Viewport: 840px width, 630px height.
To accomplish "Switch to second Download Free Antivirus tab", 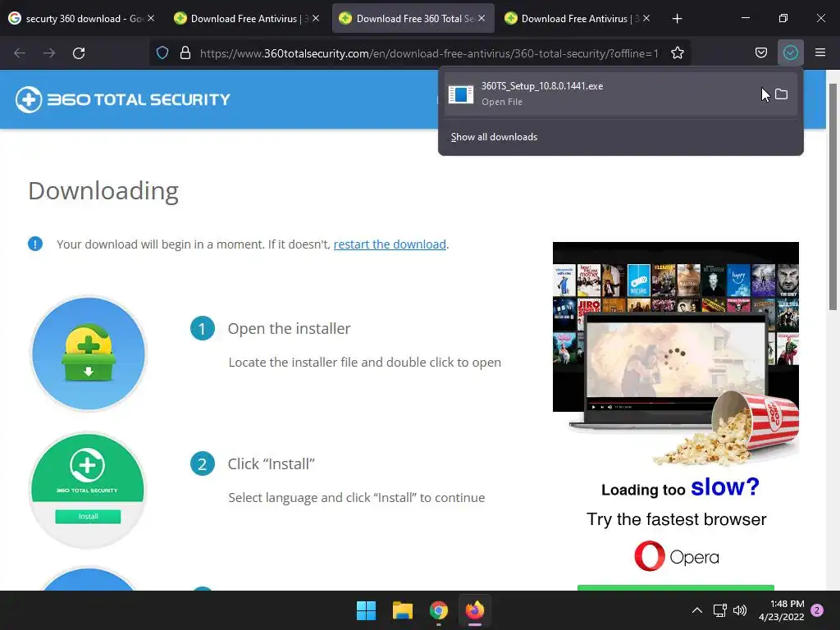I will (246, 19).
